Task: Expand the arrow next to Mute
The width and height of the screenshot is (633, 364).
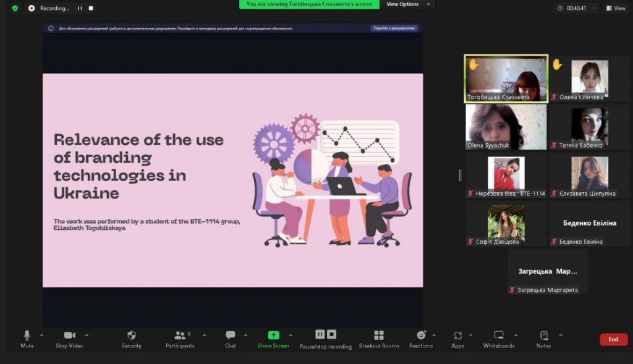Action: (x=41, y=335)
